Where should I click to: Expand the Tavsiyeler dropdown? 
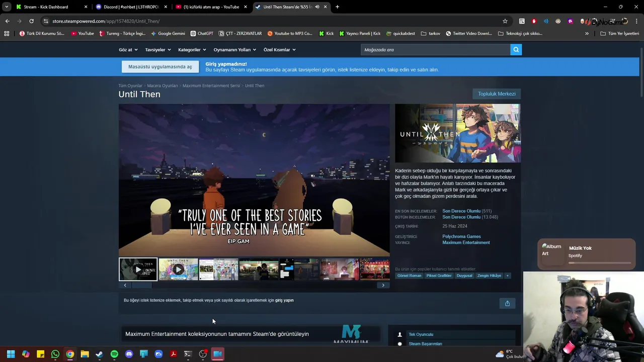click(158, 50)
